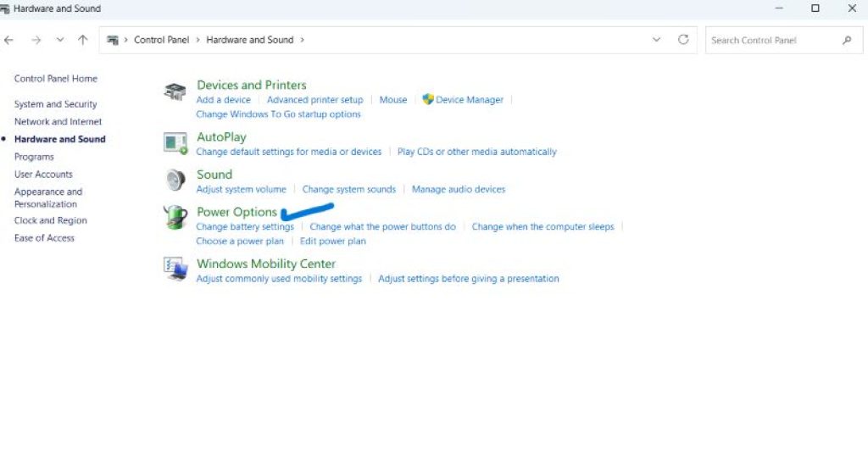
Task: Open the Devices and Printers heading
Action: (x=251, y=85)
